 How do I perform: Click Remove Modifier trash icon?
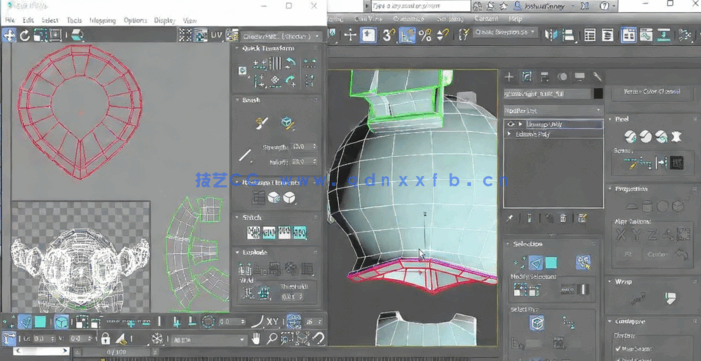563,218
